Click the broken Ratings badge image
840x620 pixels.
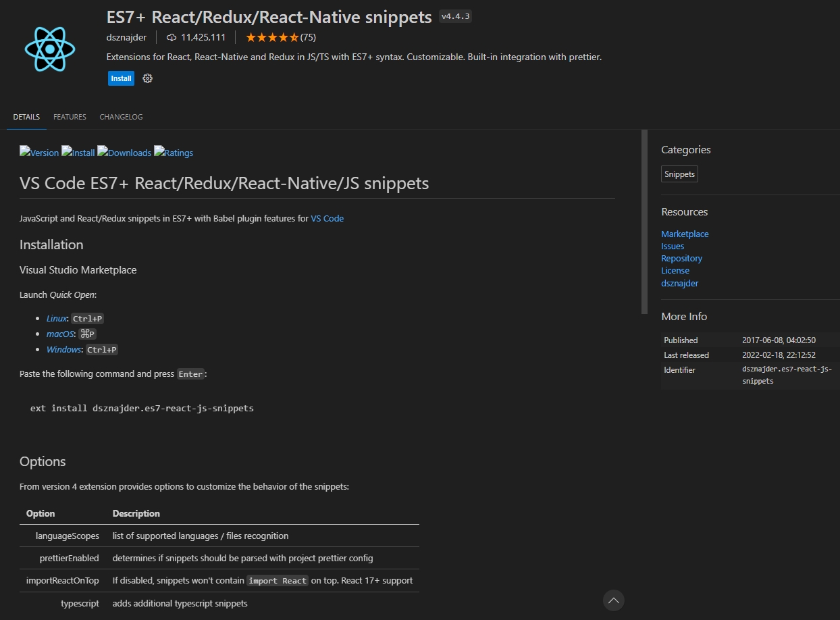(174, 153)
